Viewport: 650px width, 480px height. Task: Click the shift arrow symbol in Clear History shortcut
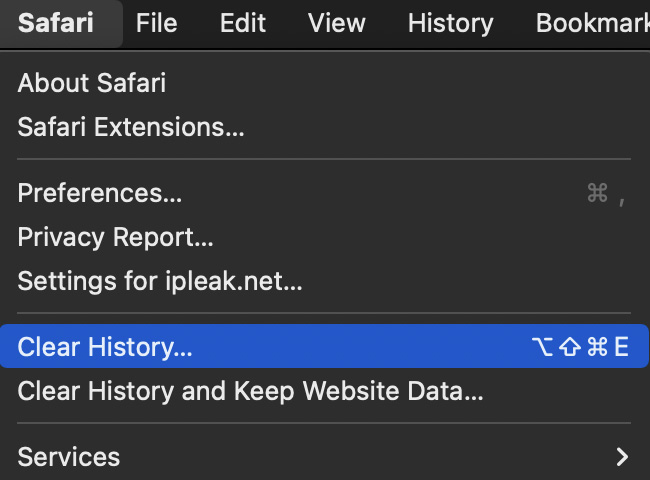[572, 347]
